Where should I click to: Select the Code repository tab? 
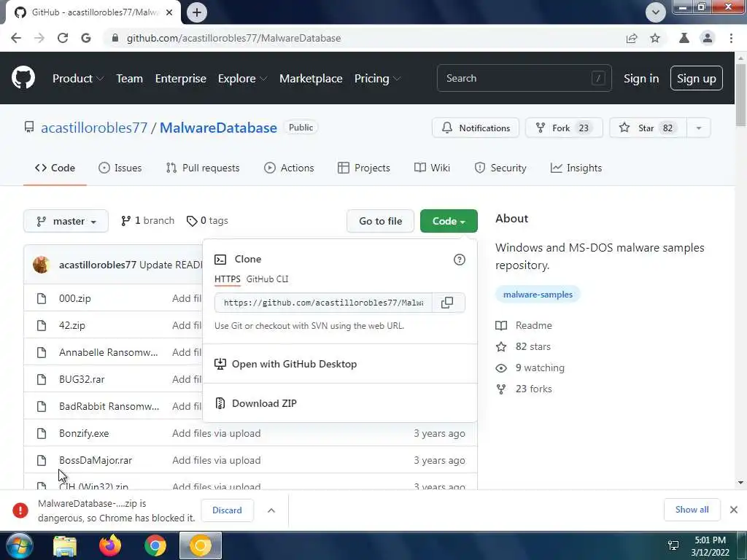click(x=55, y=168)
